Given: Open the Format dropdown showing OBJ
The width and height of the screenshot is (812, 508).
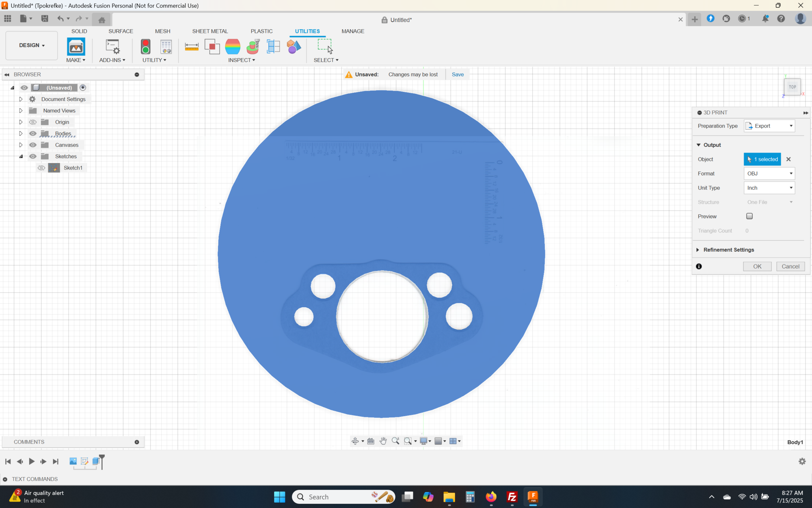Looking at the screenshot, I should 769,174.
